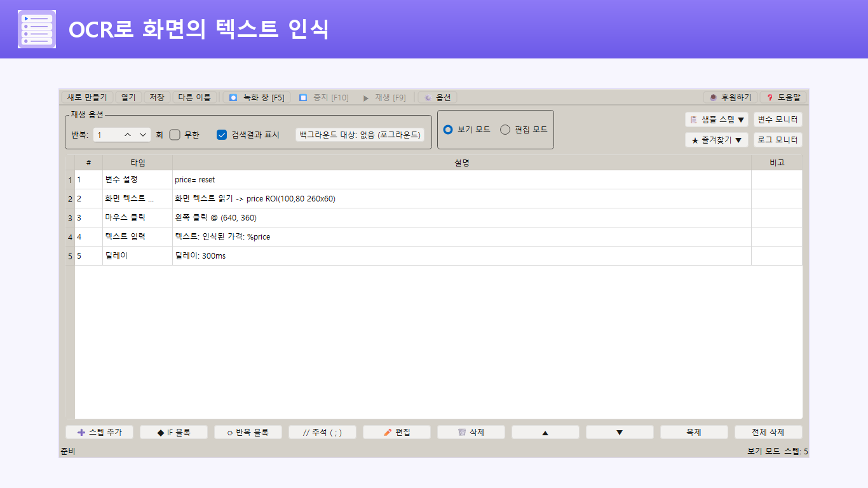Image resolution: width=868 pixels, height=488 pixels.
Task: Click the 후원하기 donate button
Action: [x=730, y=97]
